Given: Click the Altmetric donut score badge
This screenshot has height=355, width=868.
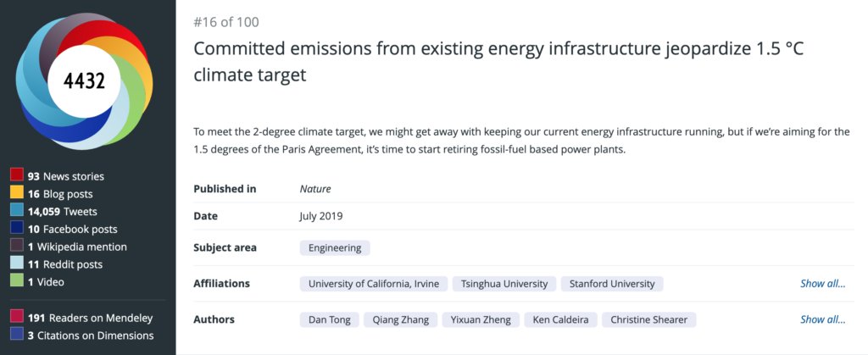Looking at the screenshot, I should 84,81.
